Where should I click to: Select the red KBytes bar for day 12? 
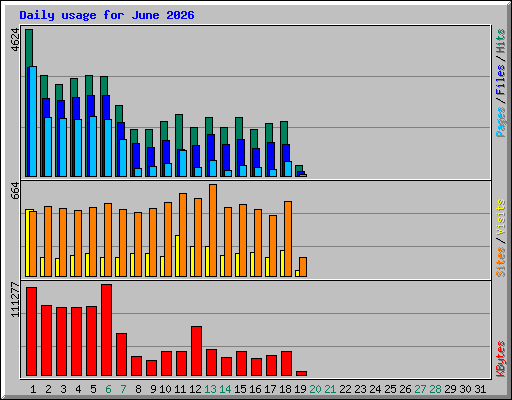[x=196, y=351]
